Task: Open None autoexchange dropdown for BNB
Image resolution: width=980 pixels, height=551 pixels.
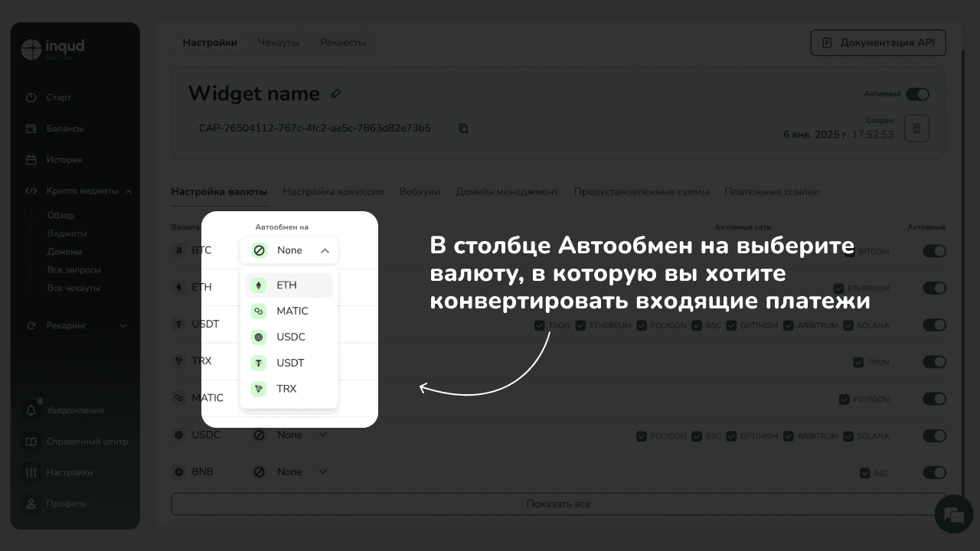Action: [289, 472]
